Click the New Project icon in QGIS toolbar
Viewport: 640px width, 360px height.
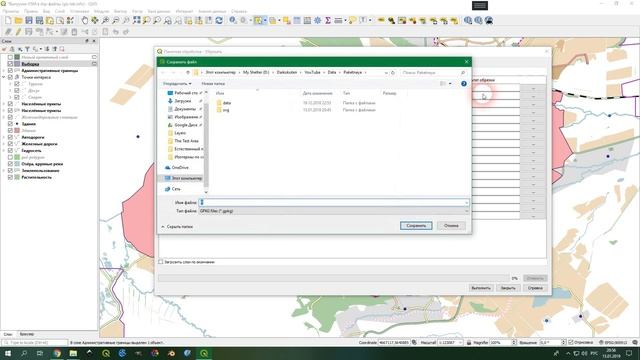coord(8,20)
